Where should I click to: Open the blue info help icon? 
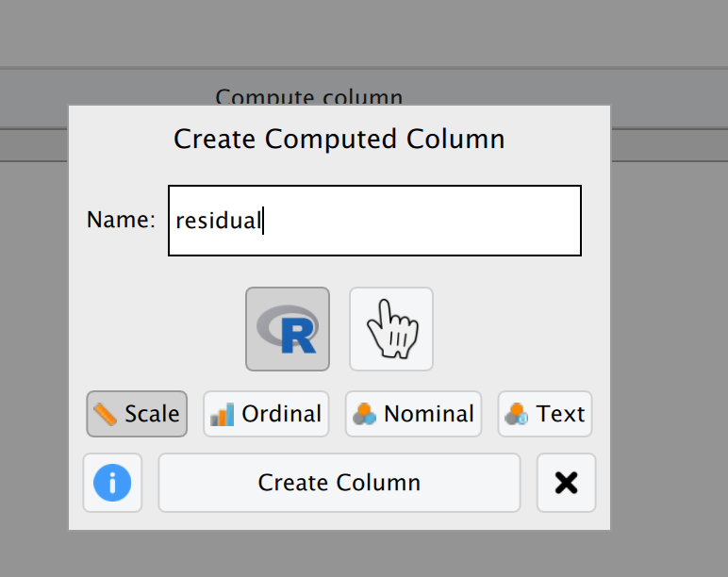pyautogui.click(x=112, y=483)
